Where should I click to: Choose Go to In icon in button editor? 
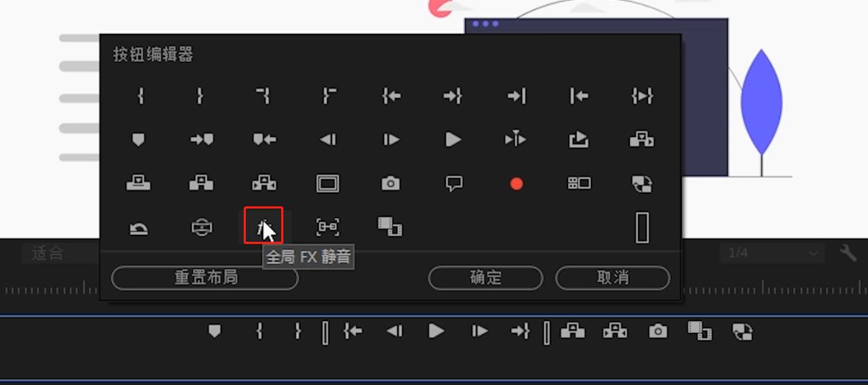tap(392, 96)
